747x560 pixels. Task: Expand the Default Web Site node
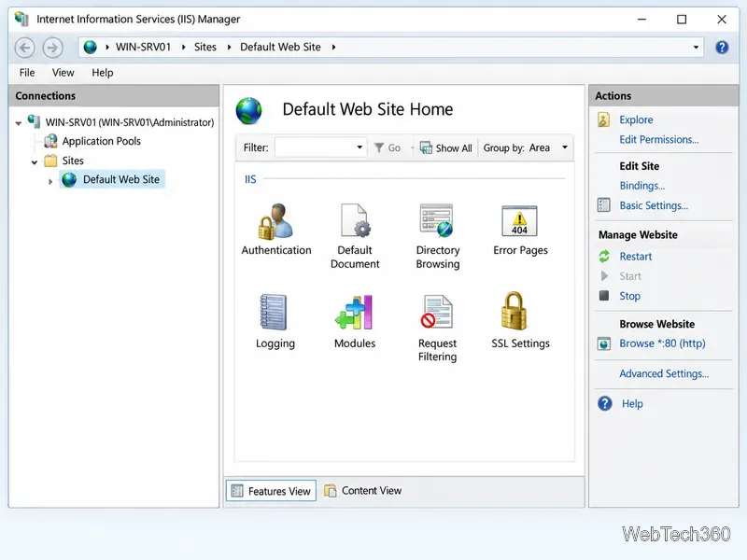[x=50, y=181]
